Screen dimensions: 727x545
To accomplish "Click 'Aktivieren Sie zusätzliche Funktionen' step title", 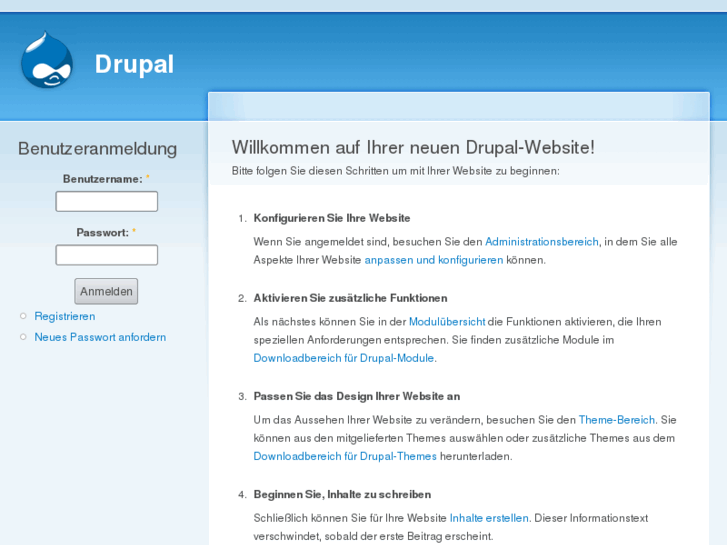I will click(351, 298).
